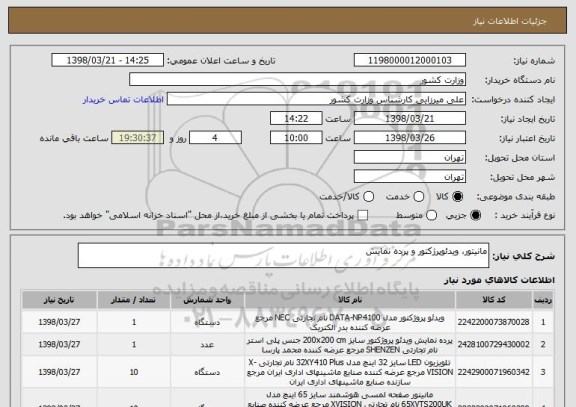Image resolution: width=576 pixels, height=407 pixels.
Task: Click the delivery province field تهران
Action: (410, 157)
